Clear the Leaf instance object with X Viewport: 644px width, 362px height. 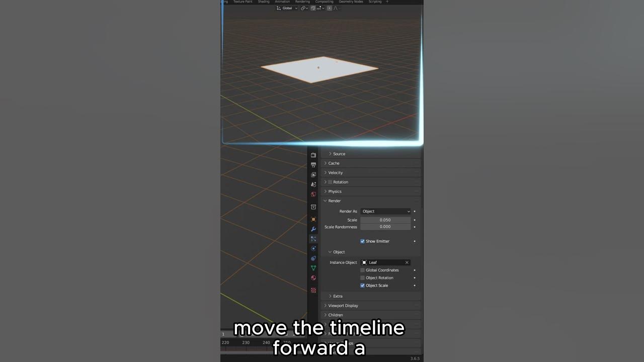(x=407, y=262)
